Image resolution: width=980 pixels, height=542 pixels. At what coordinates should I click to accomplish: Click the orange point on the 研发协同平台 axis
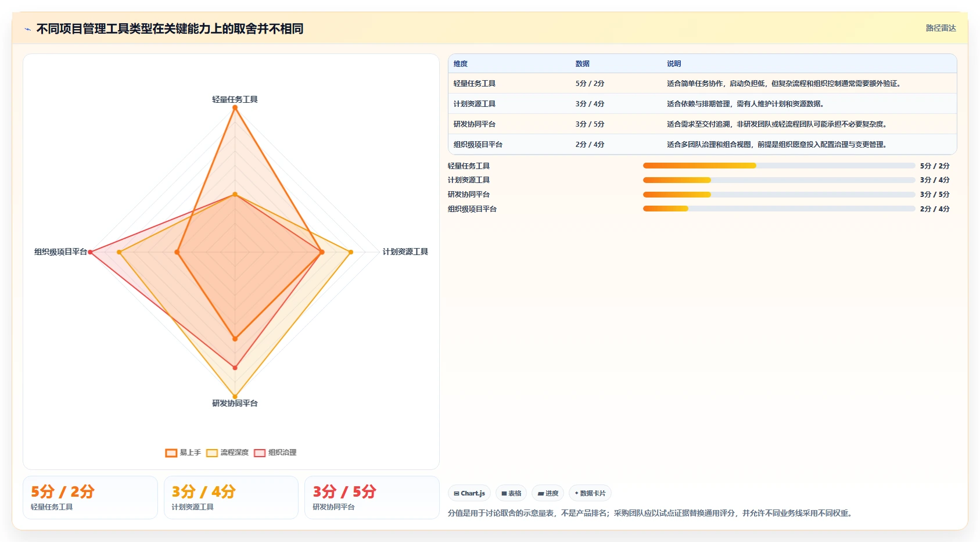pyautogui.click(x=235, y=339)
